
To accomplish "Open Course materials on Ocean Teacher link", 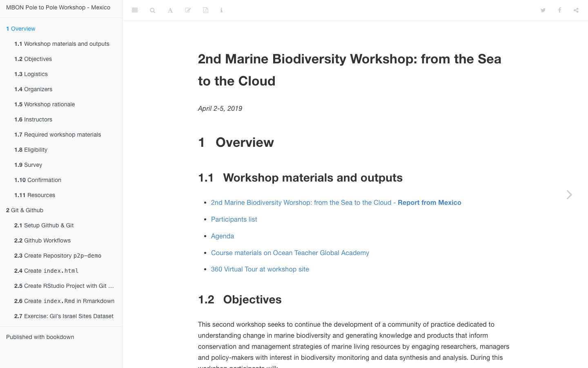I will [290, 253].
